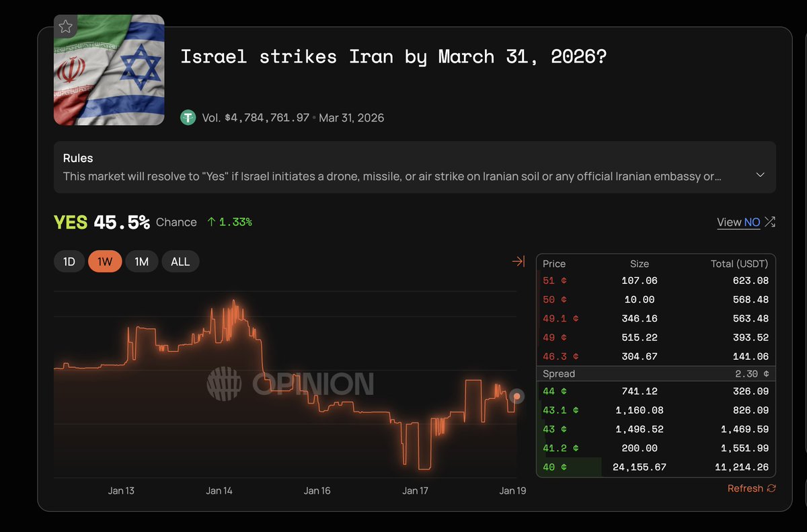The width and height of the screenshot is (807, 532).
Task: Click the 51 ¢ ask price row
Action: coord(656,280)
